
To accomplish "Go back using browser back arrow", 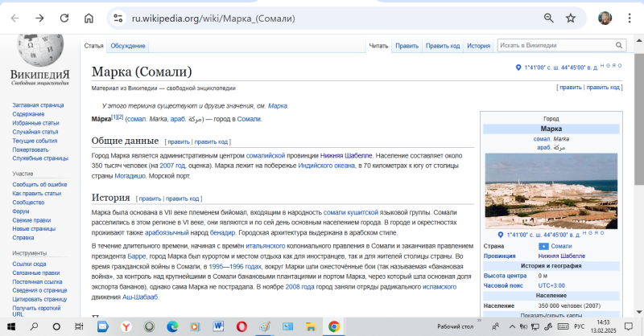I will click(14, 18).
